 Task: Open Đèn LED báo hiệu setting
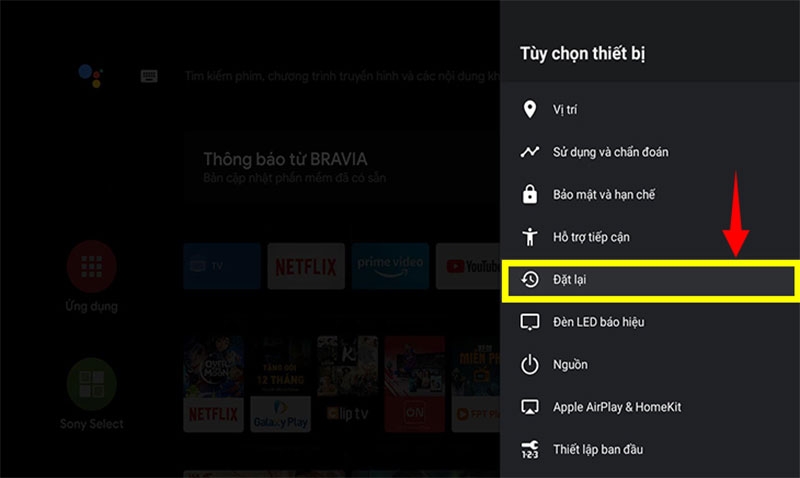pyautogui.click(x=649, y=322)
